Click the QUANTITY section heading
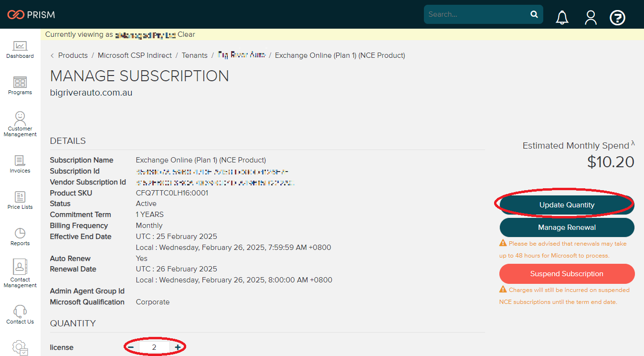 coord(73,324)
